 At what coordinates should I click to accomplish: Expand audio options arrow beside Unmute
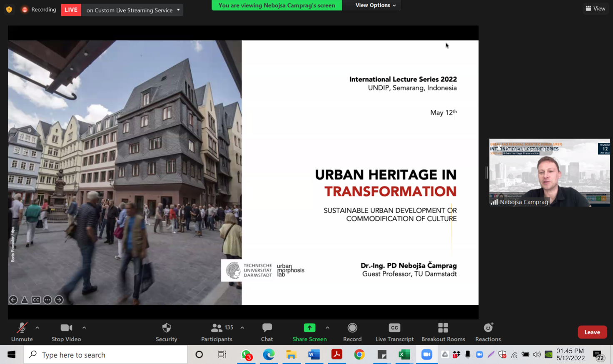tap(37, 328)
